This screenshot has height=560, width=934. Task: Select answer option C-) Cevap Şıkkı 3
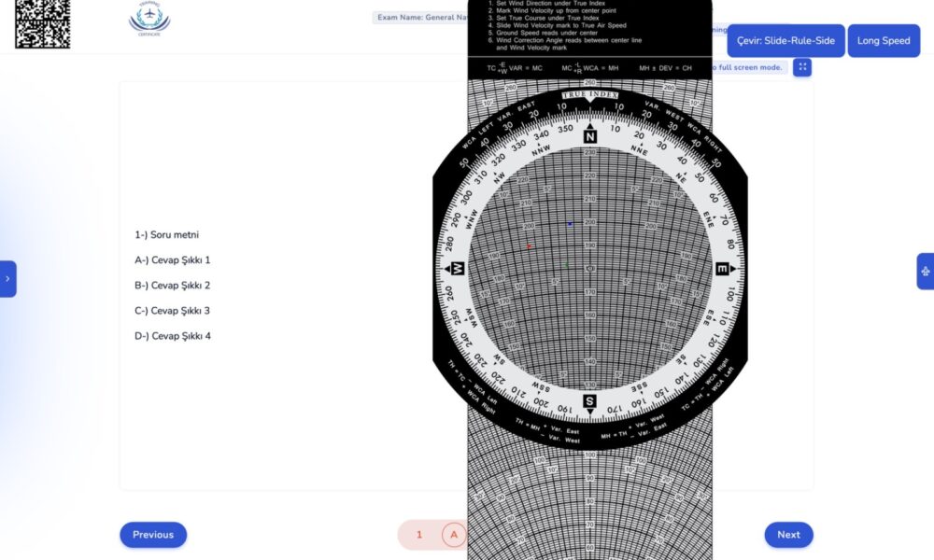coord(173,311)
